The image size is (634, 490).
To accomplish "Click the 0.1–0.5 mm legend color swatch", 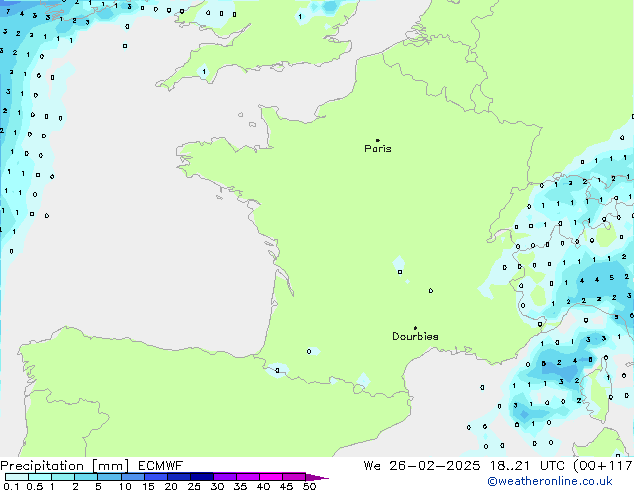I will (17, 477).
